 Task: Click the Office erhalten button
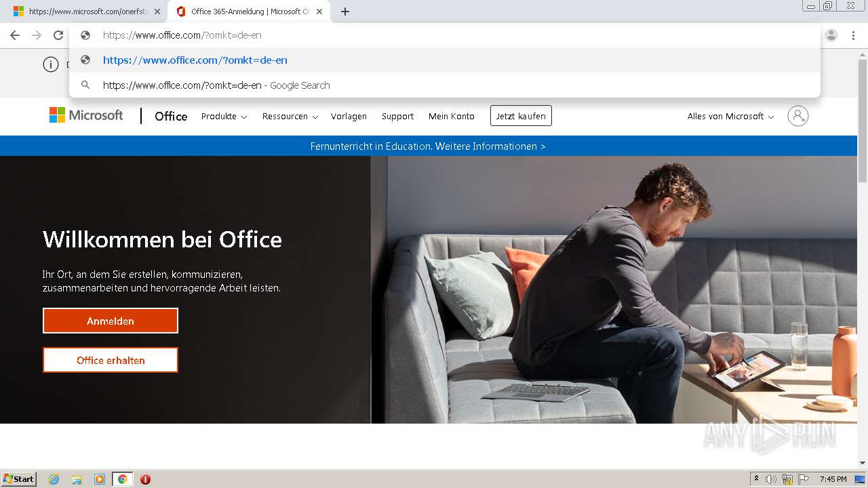(111, 360)
